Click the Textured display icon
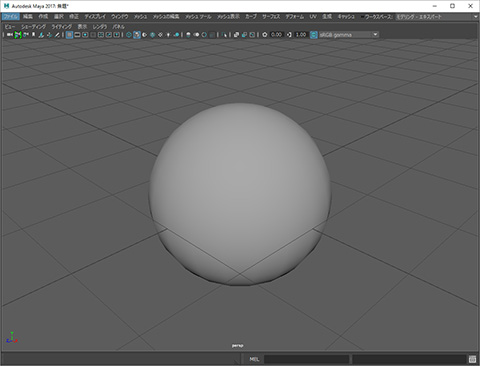This screenshot has width=480, height=366. coord(160,35)
